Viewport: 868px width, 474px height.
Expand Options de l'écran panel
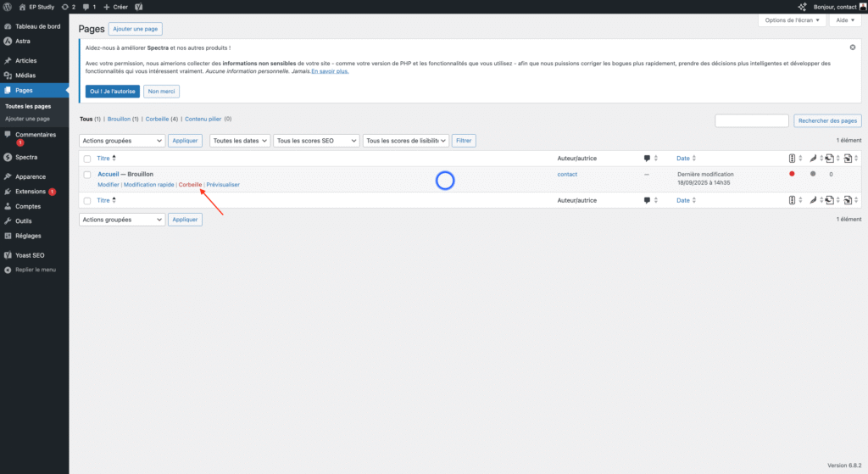[792, 20]
